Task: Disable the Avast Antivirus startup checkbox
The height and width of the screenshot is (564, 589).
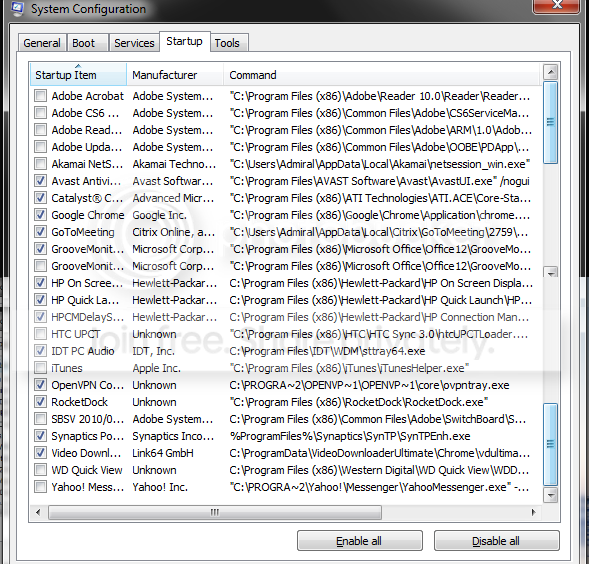Action: [40, 181]
